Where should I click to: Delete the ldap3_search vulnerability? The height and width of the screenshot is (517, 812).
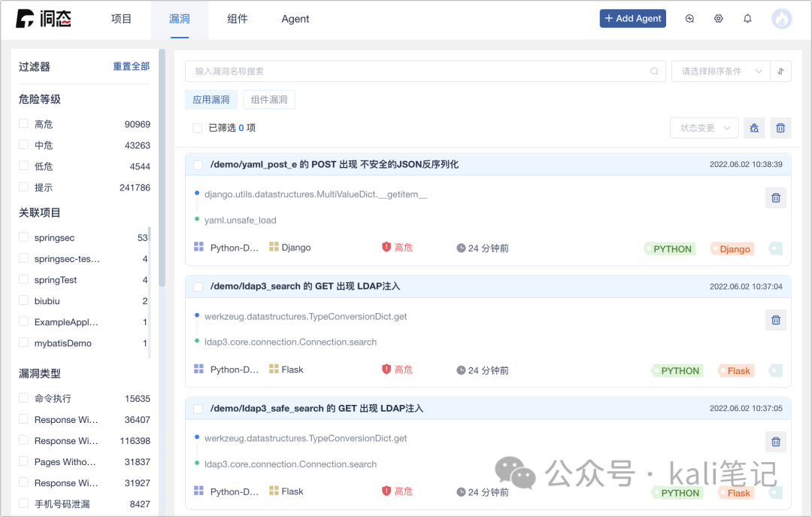pyautogui.click(x=776, y=320)
